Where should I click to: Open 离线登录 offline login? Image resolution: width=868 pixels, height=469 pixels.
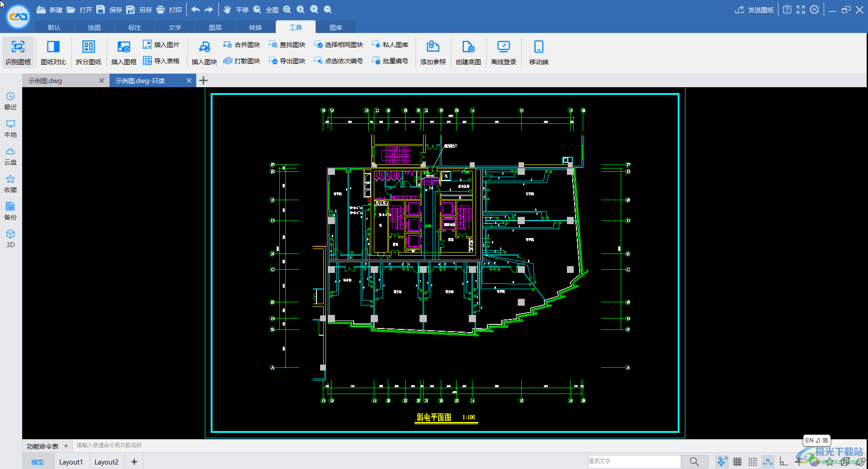(x=504, y=52)
